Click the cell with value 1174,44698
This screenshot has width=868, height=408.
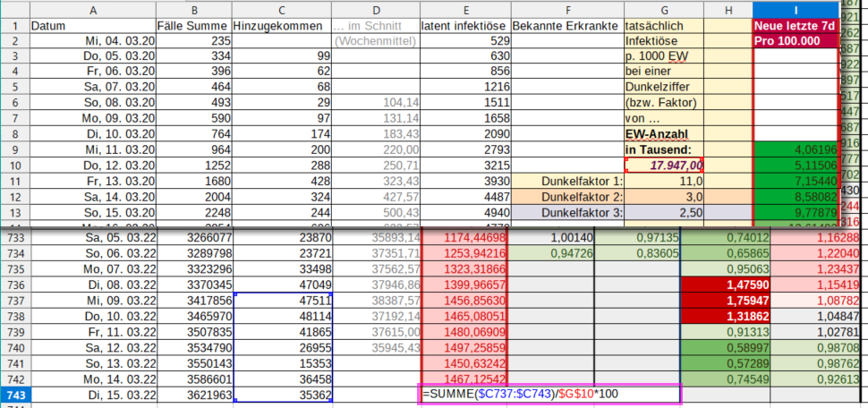click(x=464, y=239)
